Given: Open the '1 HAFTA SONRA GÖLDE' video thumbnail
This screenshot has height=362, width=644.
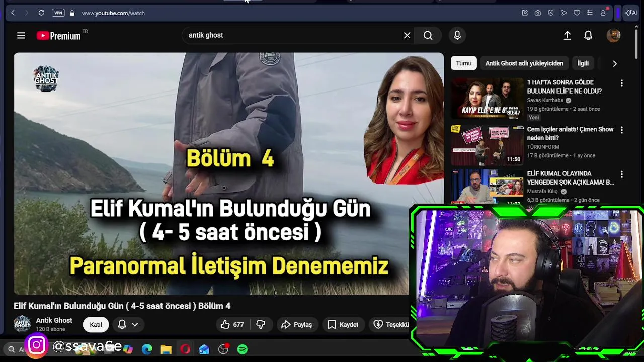Looking at the screenshot, I should point(487,98).
